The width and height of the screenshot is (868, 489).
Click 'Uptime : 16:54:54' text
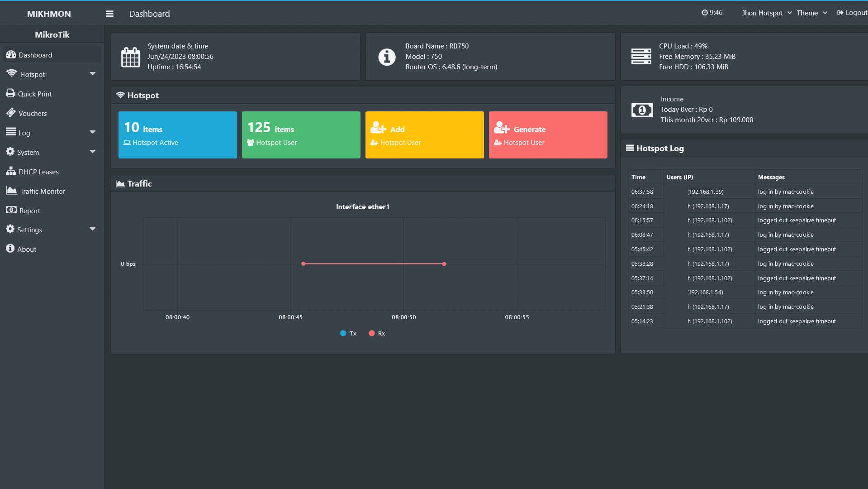pos(174,67)
